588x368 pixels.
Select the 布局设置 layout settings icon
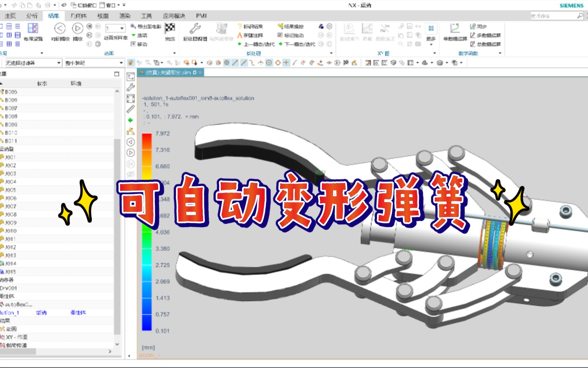click(x=33, y=28)
